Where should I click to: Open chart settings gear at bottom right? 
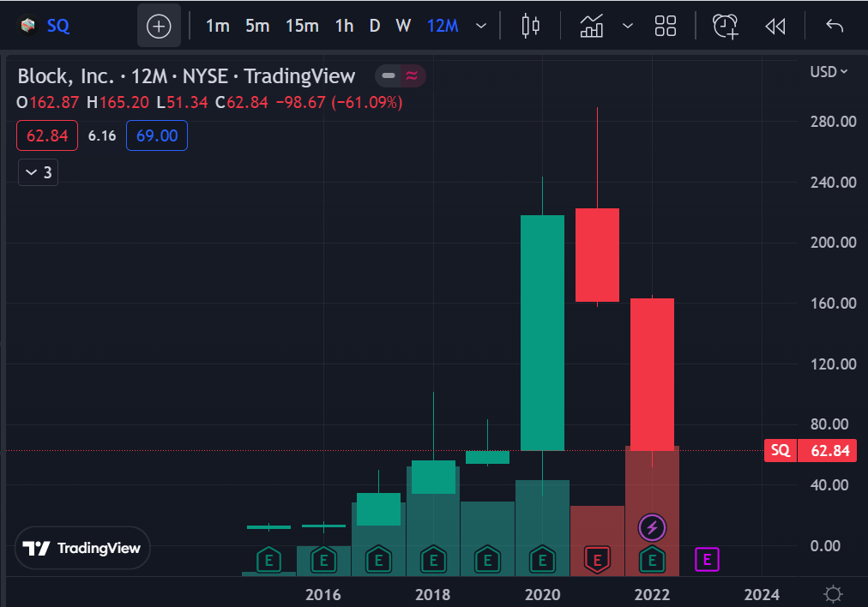[833, 594]
